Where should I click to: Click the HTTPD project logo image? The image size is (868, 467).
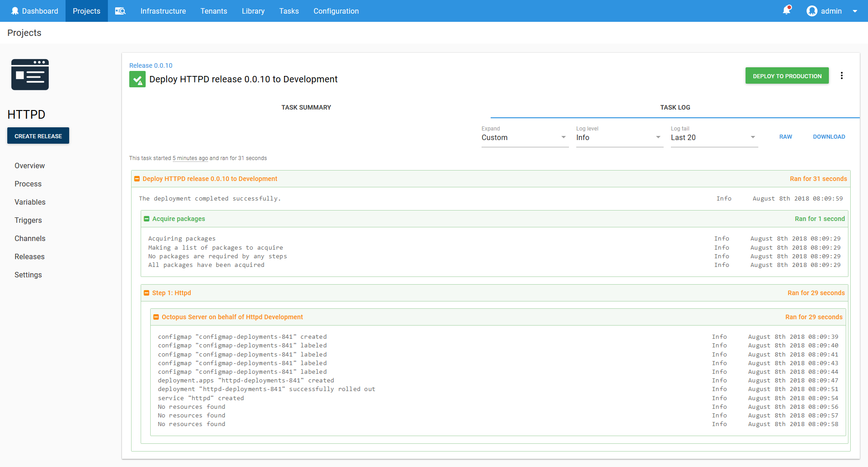point(30,75)
